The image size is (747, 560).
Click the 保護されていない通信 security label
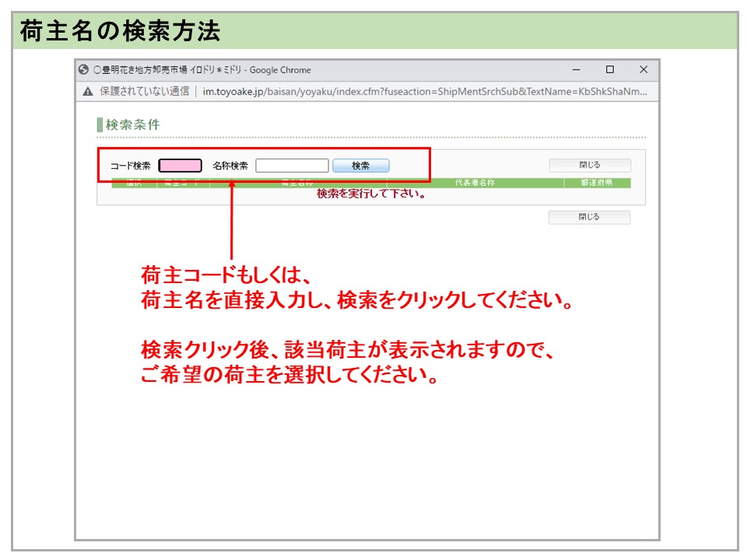tap(144, 91)
